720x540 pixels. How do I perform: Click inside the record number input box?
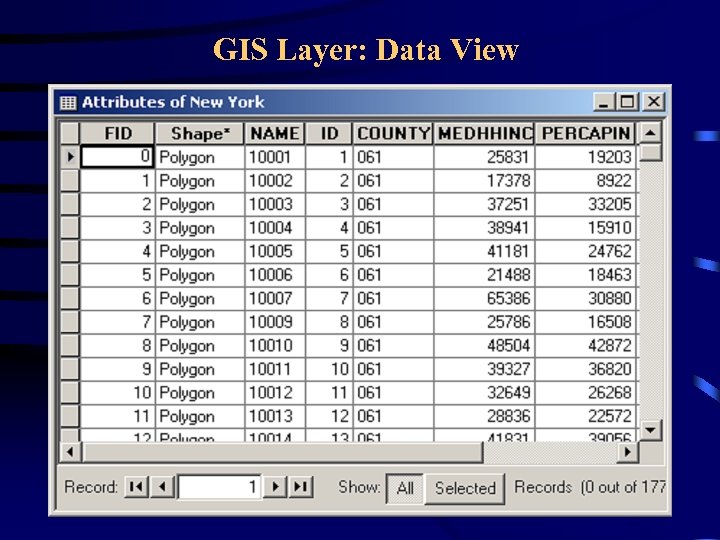click(219, 487)
